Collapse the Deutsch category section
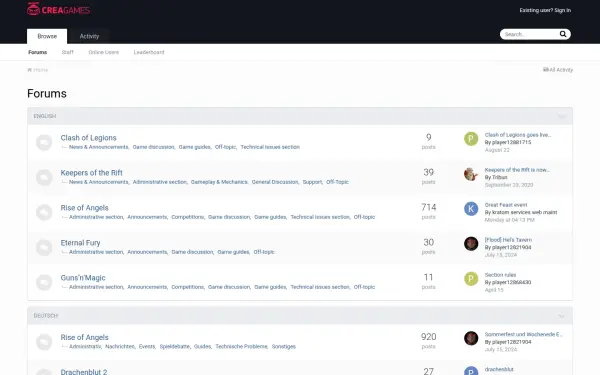Screen dimensions: 600x375 point(561,316)
